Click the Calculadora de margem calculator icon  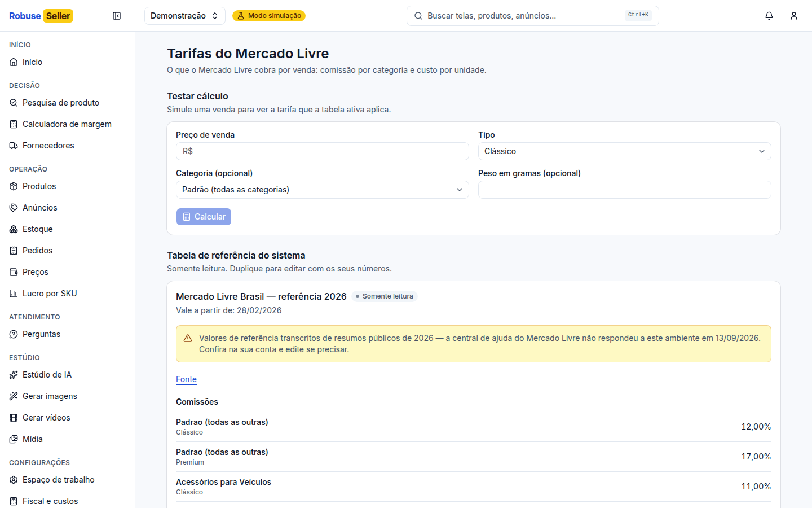click(14, 124)
